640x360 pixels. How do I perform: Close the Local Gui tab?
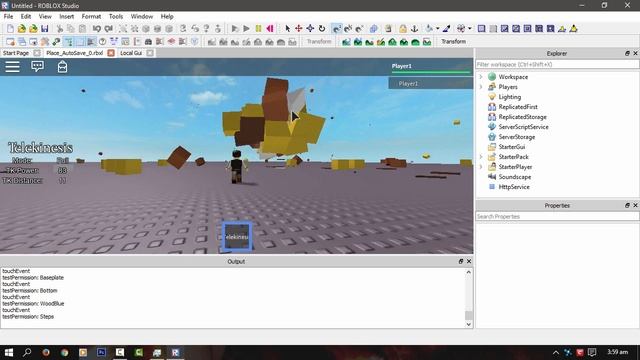point(150,53)
